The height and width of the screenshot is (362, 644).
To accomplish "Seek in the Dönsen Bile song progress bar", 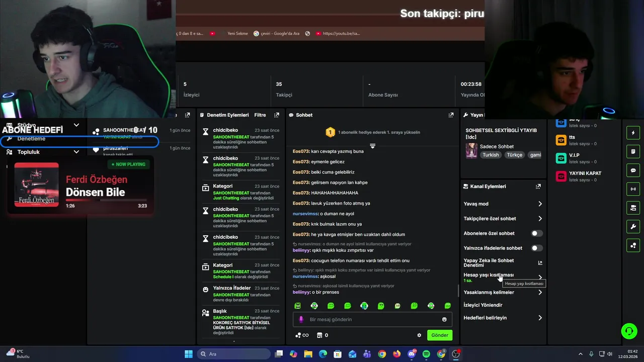I will pos(106,200).
